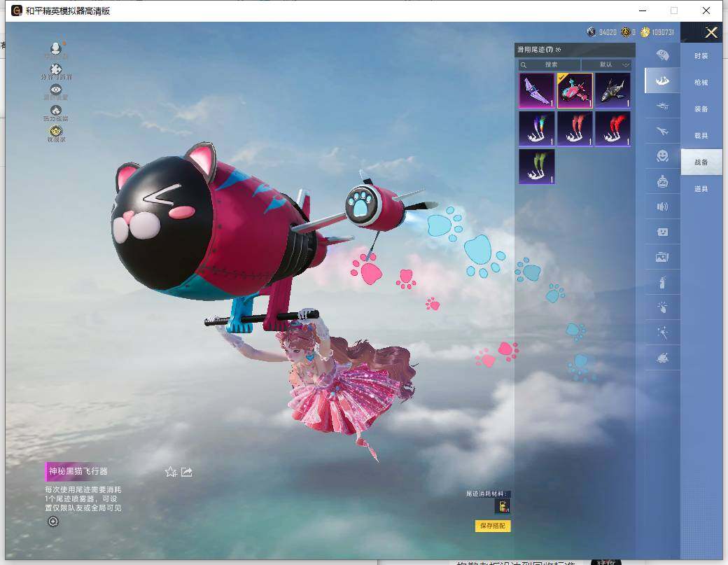Select the magic wand sparkle icon
The image size is (728, 565).
(x=662, y=333)
